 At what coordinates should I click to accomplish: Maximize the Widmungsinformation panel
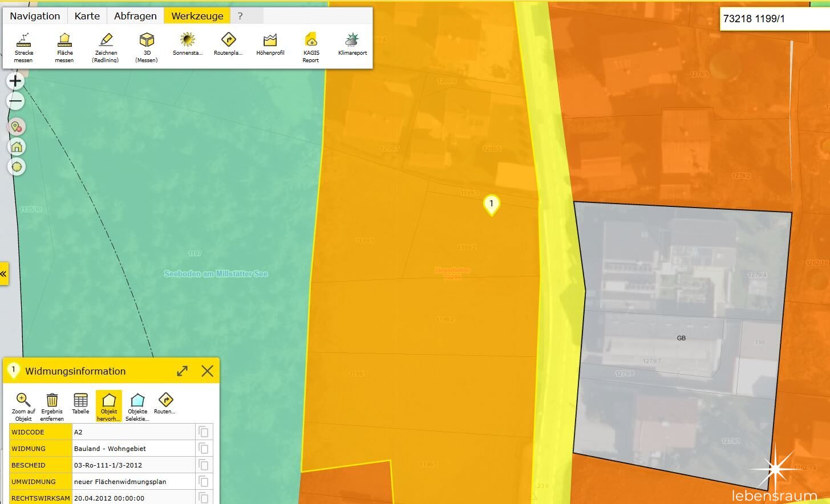pos(183,371)
